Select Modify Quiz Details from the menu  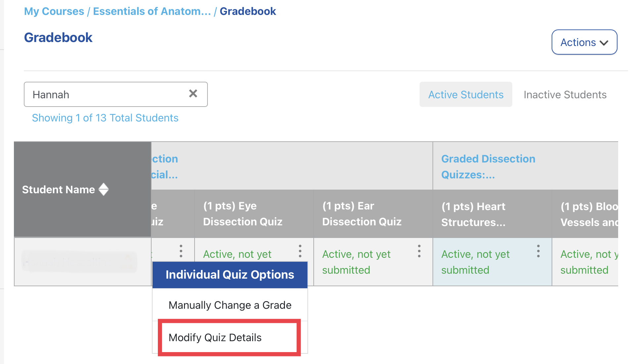click(x=229, y=337)
